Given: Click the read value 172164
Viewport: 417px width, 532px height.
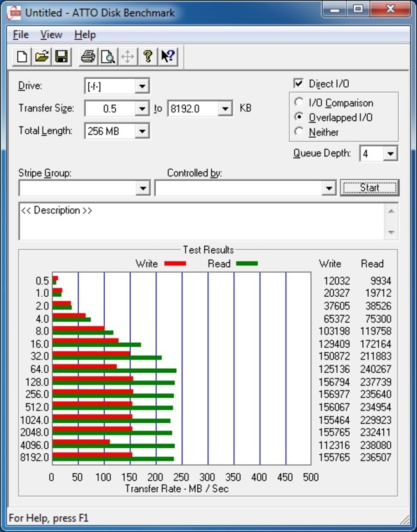Looking at the screenshot, I should (376, 344).
